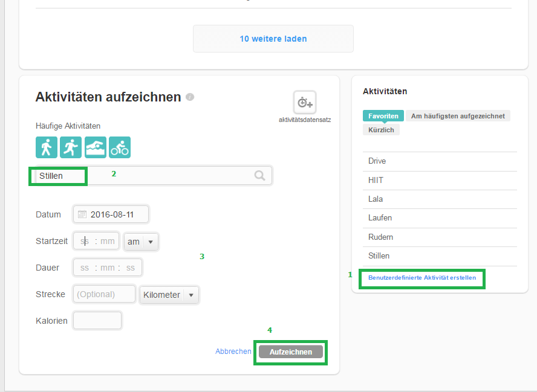The height and width of the screenshot is (392, 537).
Task: Open the am/pm dropdown
Action: pos(141,242)
